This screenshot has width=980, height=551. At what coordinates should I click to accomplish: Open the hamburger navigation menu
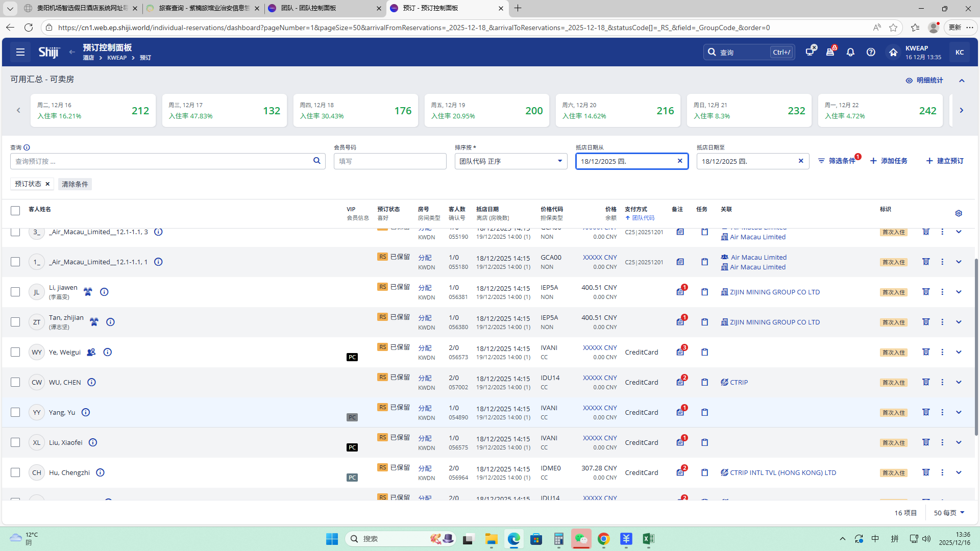(x=20, y=52)
